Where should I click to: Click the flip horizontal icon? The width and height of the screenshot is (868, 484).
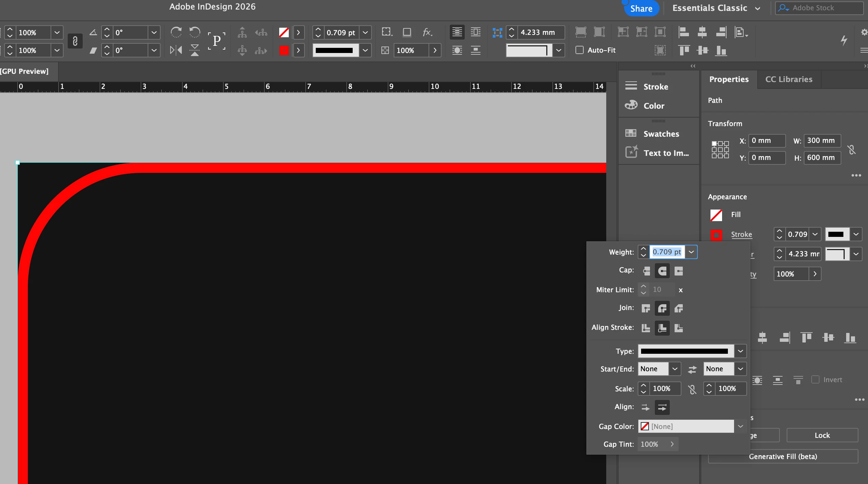coord(176,50)
